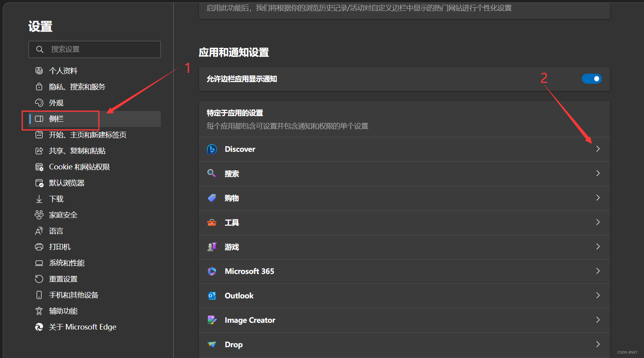Open 手机和其他设备 settings

(95, 295)
